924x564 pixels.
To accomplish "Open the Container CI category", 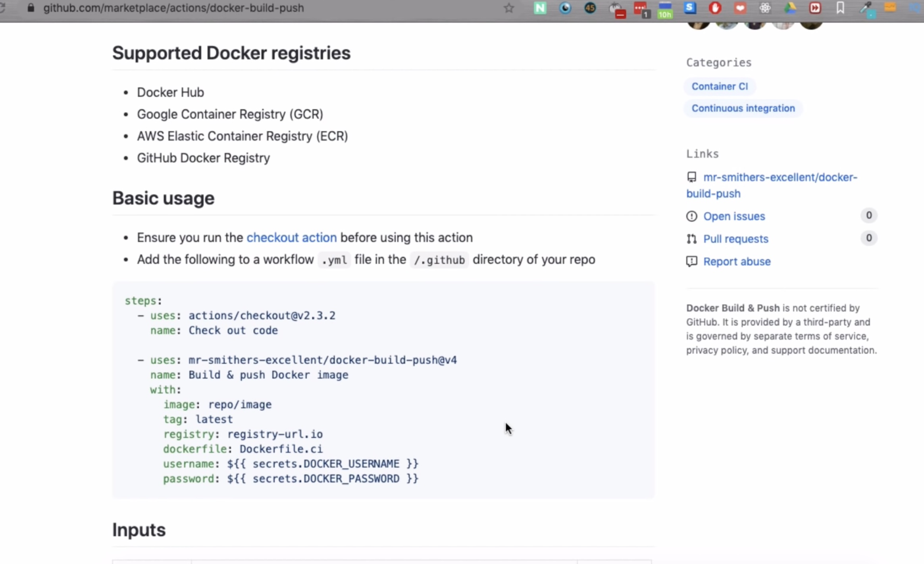I will [x=720, y=86].
